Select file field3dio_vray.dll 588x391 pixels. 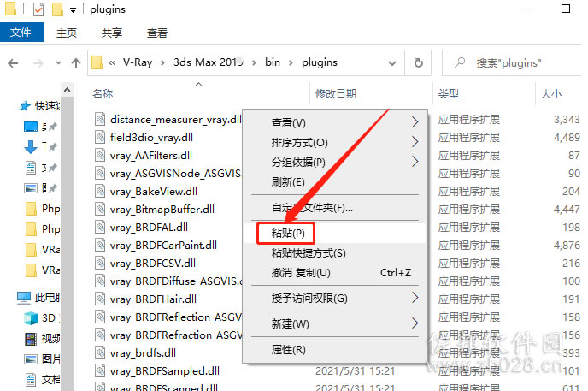click(151, 138)
